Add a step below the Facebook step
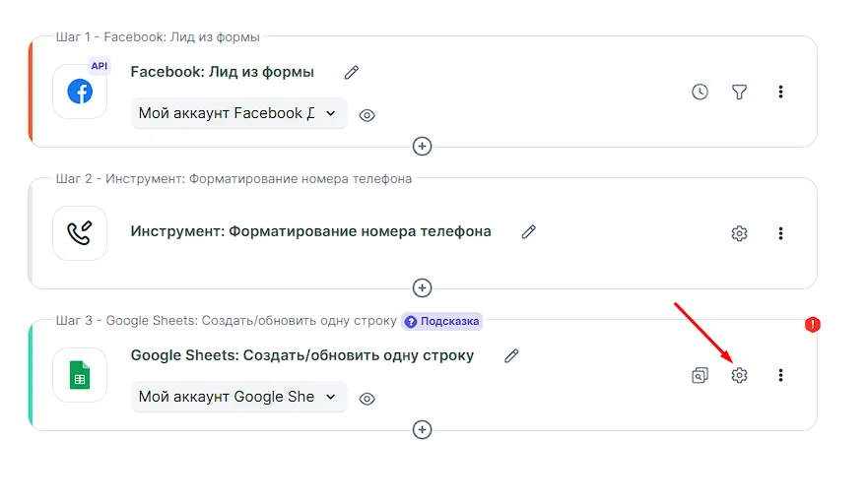 [422, 146]
